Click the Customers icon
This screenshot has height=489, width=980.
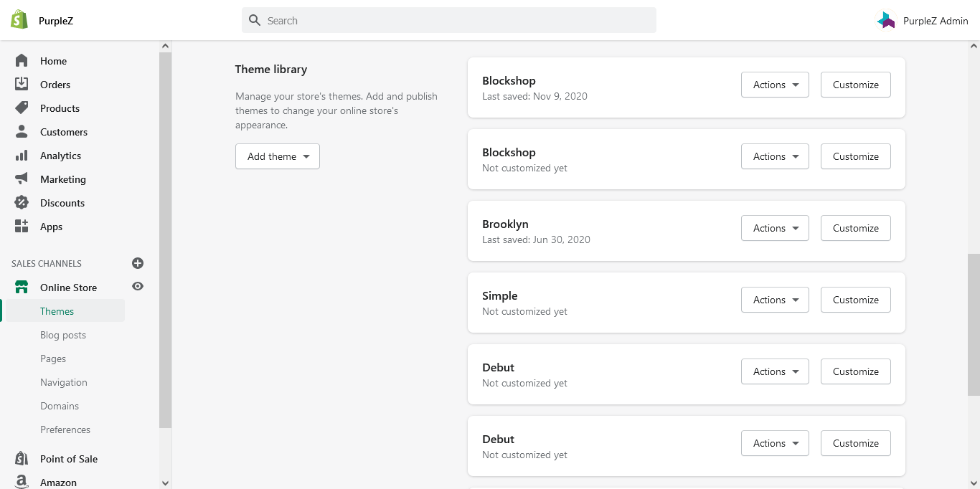pyautogui.click(x=22, y=131)
